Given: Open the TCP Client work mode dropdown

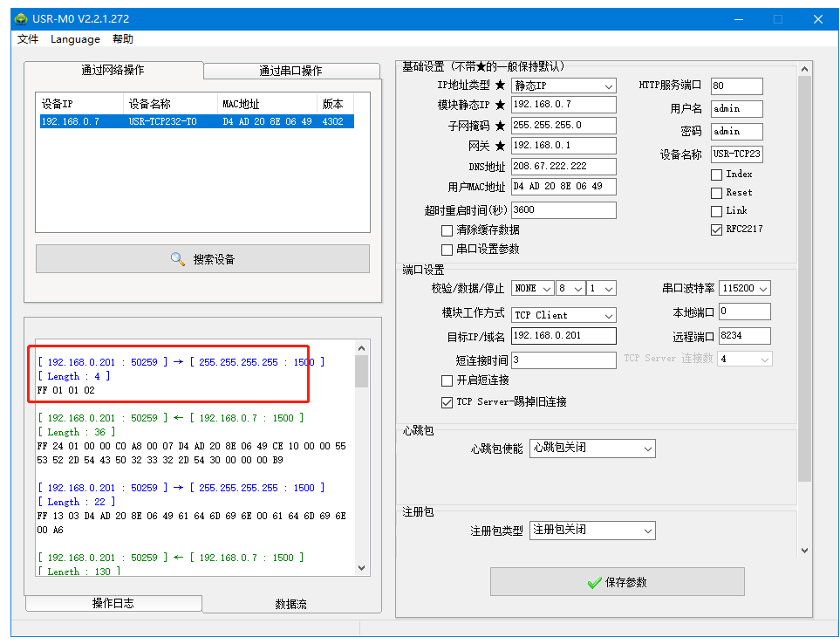Looking at the screenshot, I should click(x=563, y=315).
